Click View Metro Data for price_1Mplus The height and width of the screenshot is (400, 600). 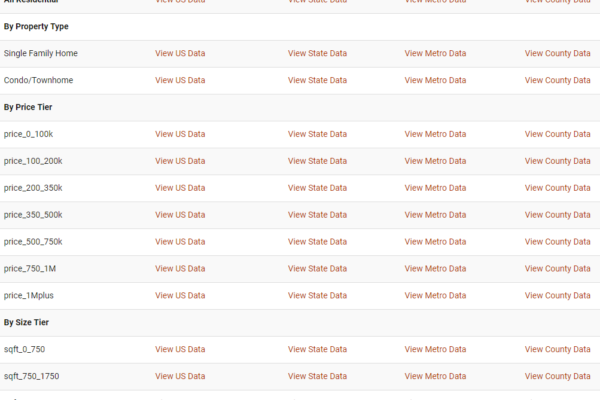(x=435, y=296)
